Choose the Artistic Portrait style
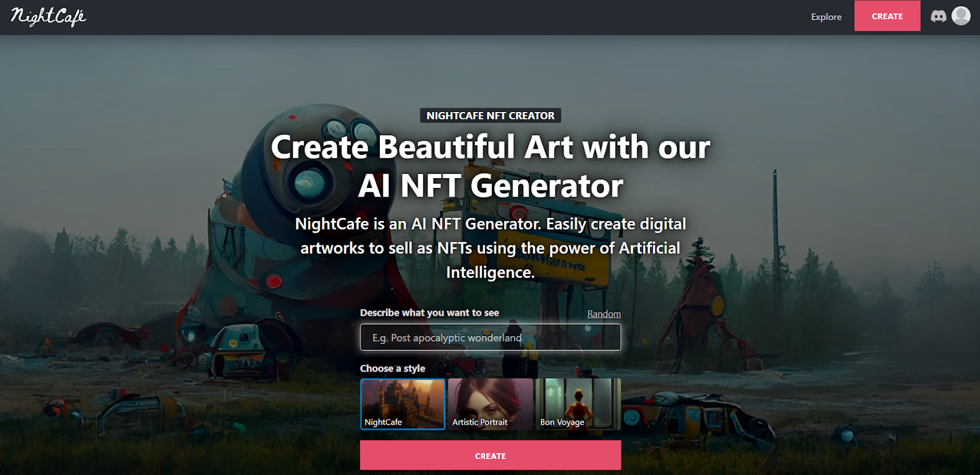Viewport: 980px width, 475px height. coord(491,404)
